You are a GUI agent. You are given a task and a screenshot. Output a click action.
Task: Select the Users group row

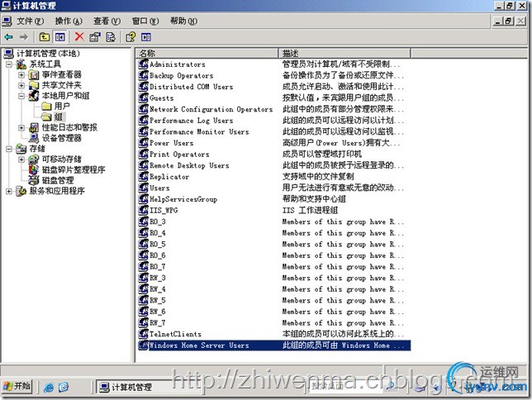pyautogui.click(x=159, y=188)
